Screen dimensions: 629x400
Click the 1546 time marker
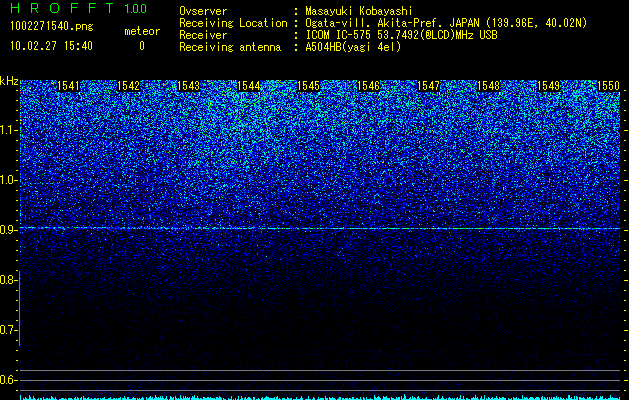369,86
